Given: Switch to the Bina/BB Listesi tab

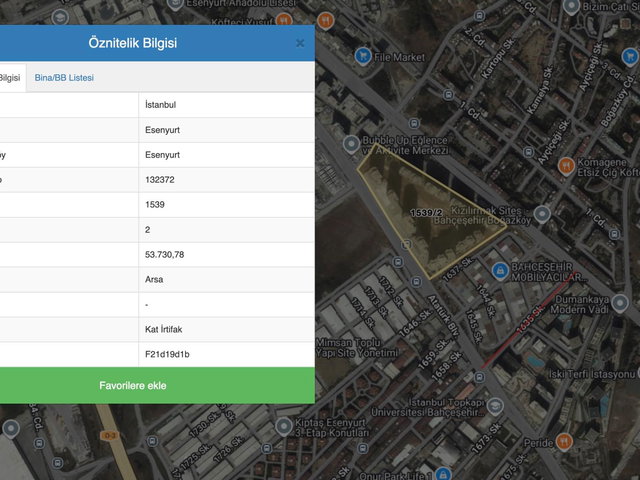Looking at the screenshot, I should click(x=64, y=78).
